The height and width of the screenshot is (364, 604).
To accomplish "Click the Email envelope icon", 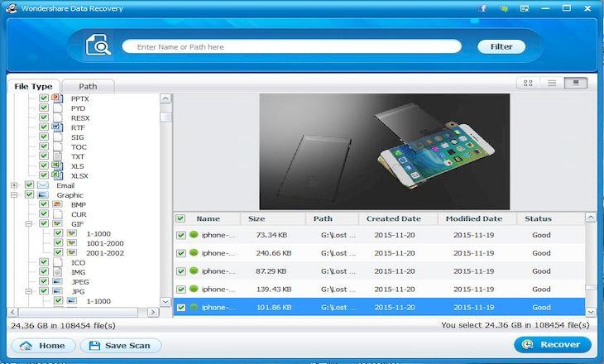I will [x=43, y=184].
